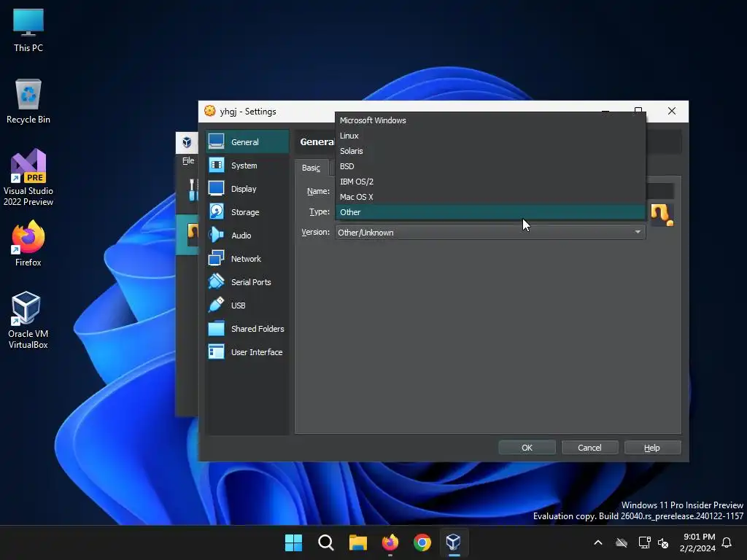Image resolution: width=747 pixels, height=560 pixels.
Task: Close the yhgj Settings dialog
Action: (672, 111)
